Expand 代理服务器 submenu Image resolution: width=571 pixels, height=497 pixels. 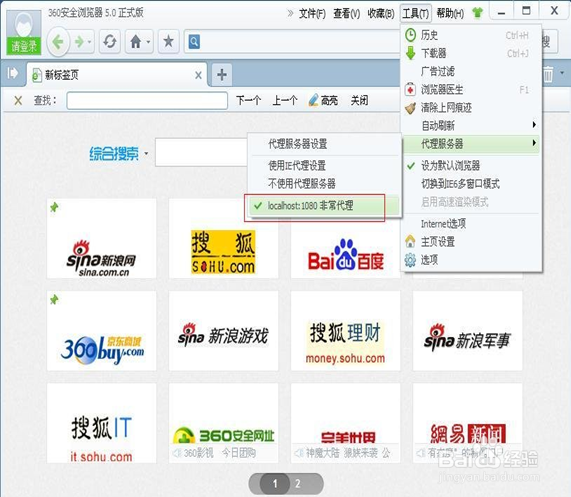click(472, 143)
